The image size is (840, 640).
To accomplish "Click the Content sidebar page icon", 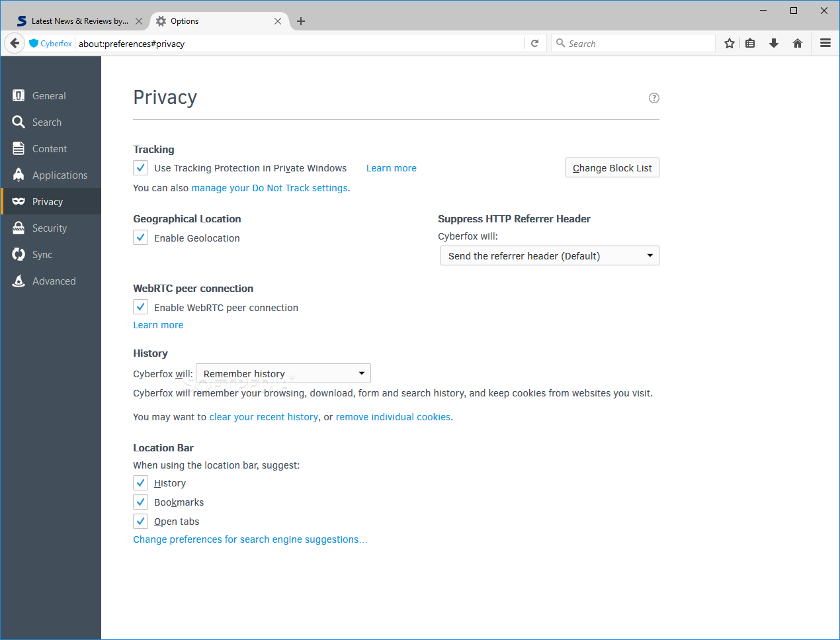I will pyautogui.click(x=19, y=148).
